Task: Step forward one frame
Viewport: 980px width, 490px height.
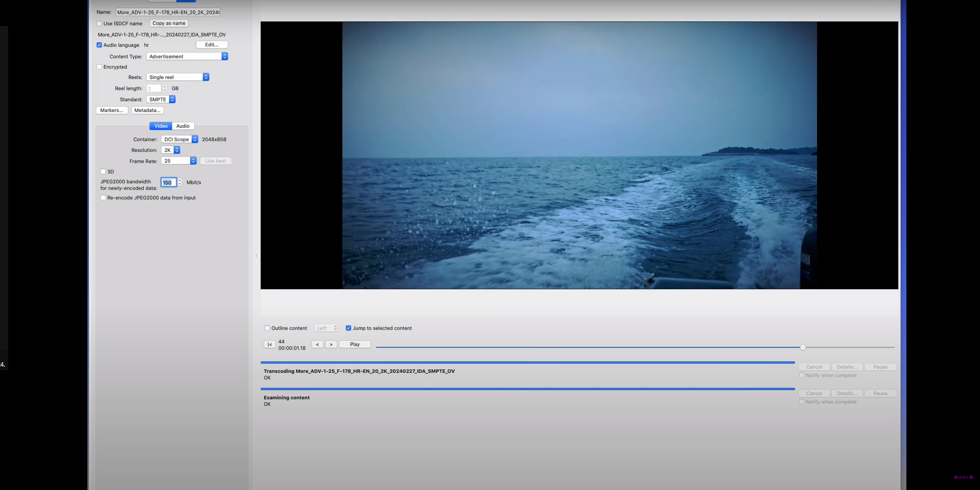Action: pos(331,345)
